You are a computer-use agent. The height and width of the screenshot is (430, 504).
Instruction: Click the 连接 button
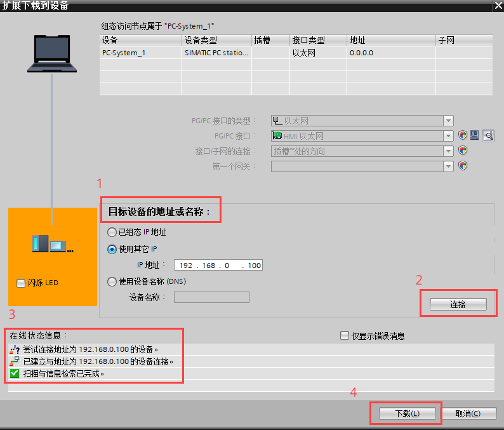point(458,304)
